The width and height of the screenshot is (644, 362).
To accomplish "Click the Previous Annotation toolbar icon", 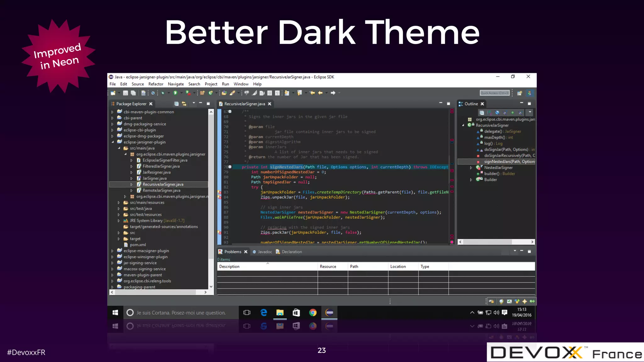I will 299,93.
